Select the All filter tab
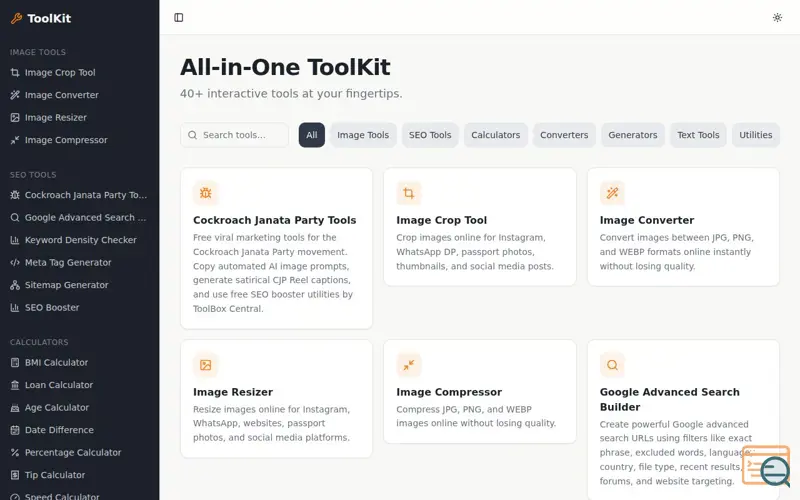The image size is (800, 500). [x=312, y=135]
